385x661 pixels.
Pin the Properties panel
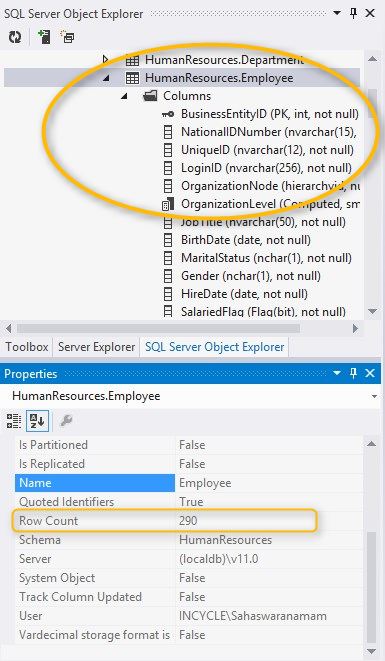coord(353,373)
